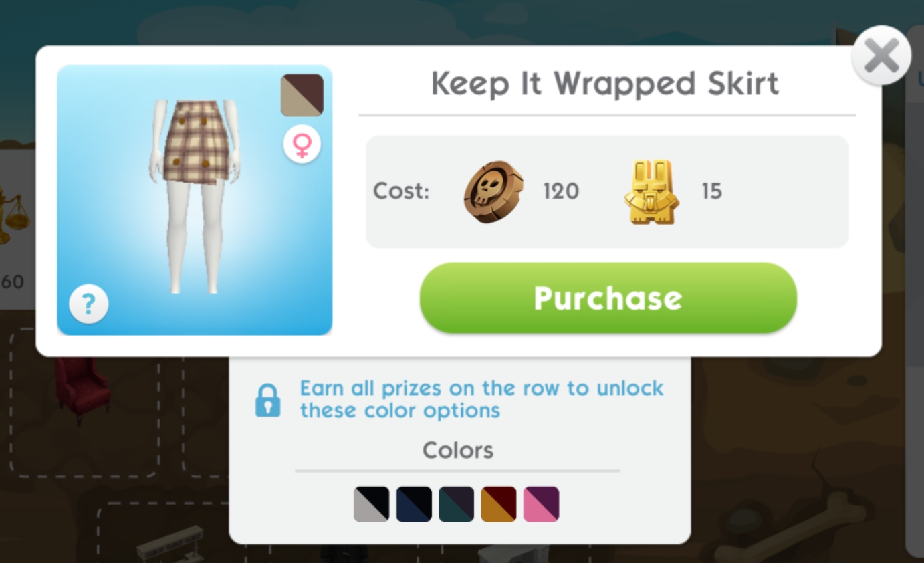The height and width of the screenshot is (563, 924).
Task: Click the 120 skull coin cost amount
Action: [x=561, y=192]
